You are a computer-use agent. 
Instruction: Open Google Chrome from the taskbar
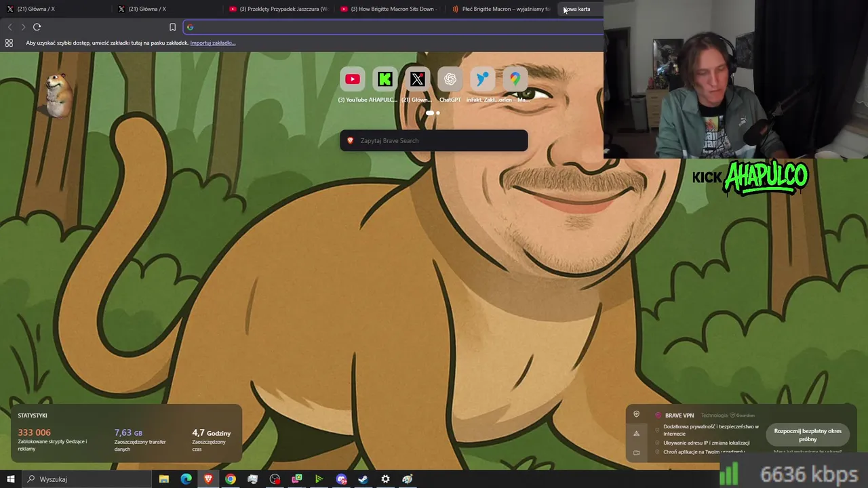point(231,479)
